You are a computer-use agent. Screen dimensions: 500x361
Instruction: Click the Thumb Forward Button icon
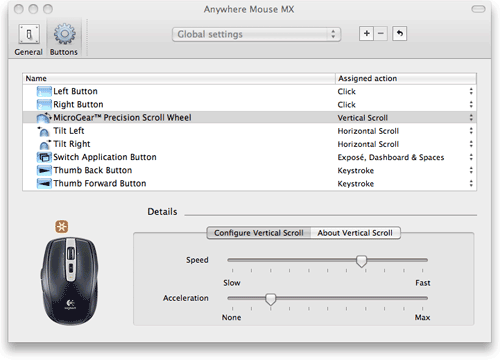coord(44,183)
